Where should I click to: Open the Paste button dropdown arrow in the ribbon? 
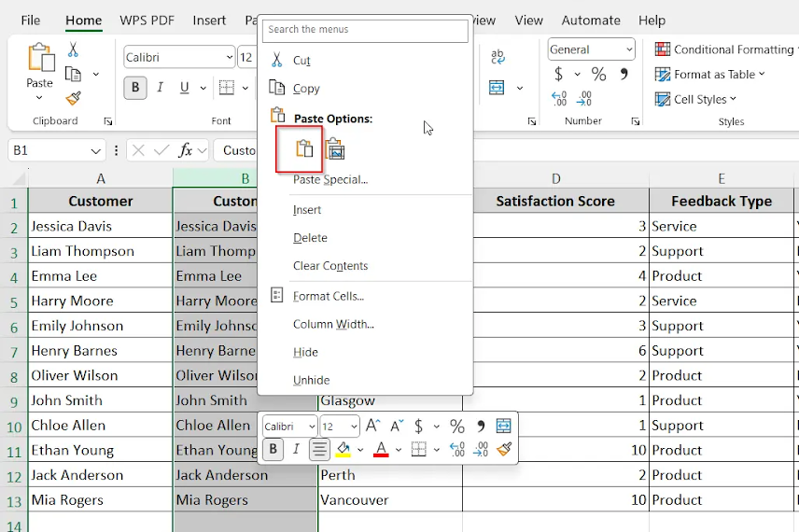click(39, 97)
